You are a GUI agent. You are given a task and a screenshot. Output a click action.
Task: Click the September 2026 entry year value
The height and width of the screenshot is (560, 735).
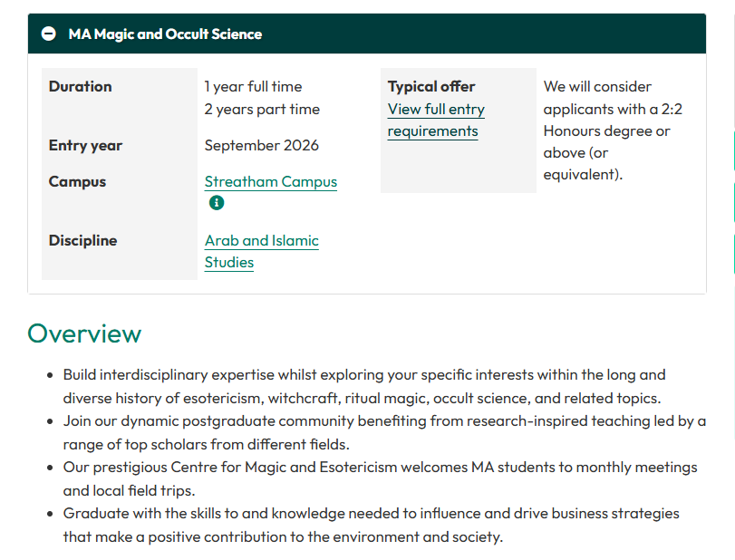(261, 146)
